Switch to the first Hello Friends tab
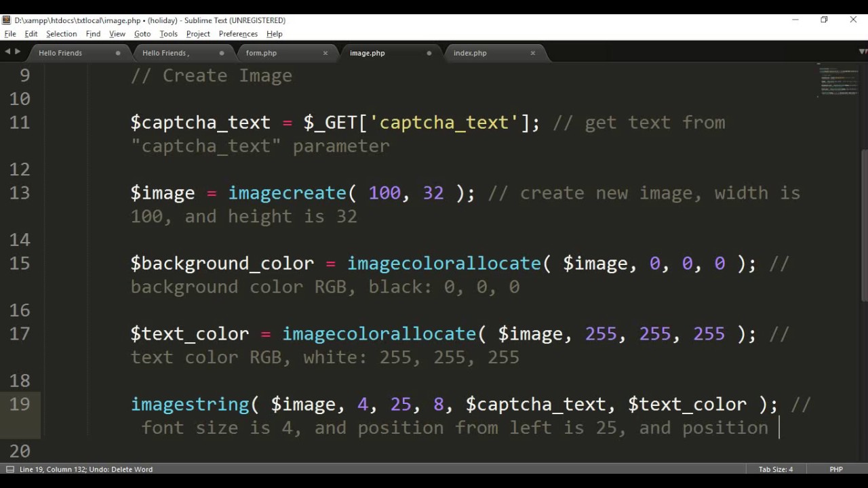Image resolution: width=868 pixels, height=488 pixels. 60,53
